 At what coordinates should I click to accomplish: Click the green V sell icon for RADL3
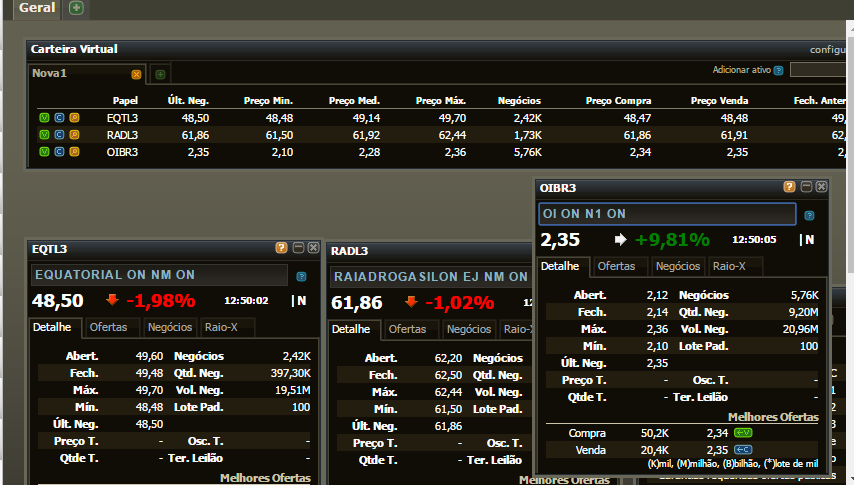45,135
